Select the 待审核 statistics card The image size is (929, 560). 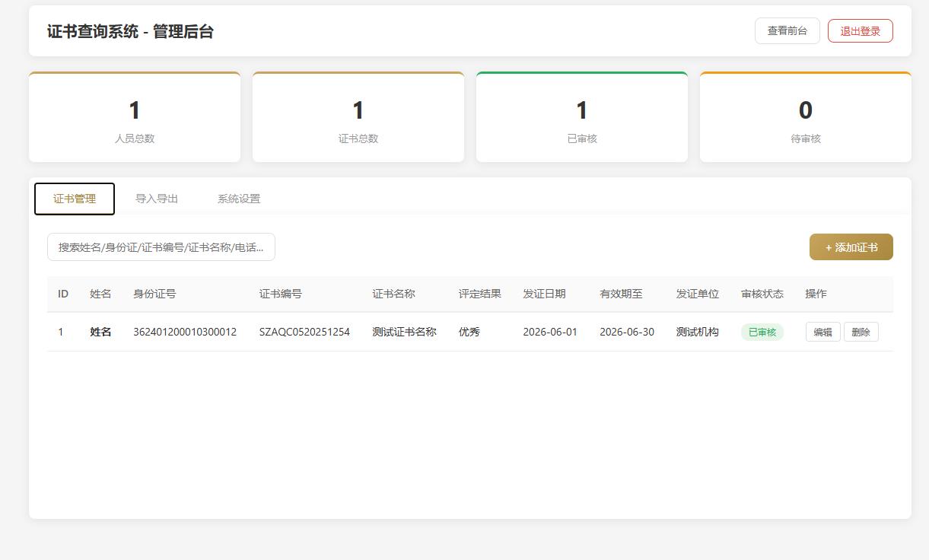(x=806, y=117)
